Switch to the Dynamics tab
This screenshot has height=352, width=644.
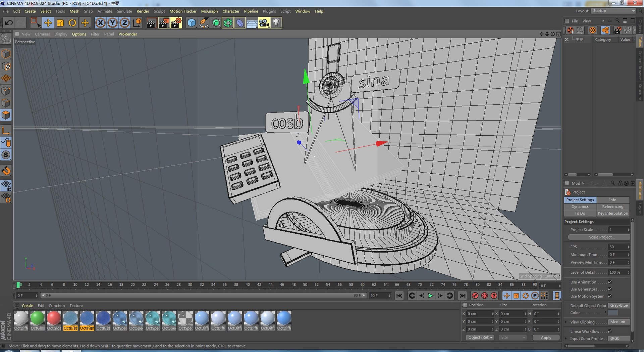click(580, 207)
